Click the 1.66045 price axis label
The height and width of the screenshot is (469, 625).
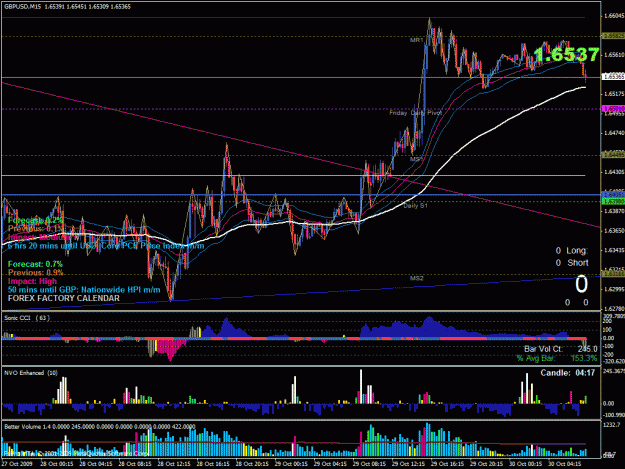coord(614,16)
